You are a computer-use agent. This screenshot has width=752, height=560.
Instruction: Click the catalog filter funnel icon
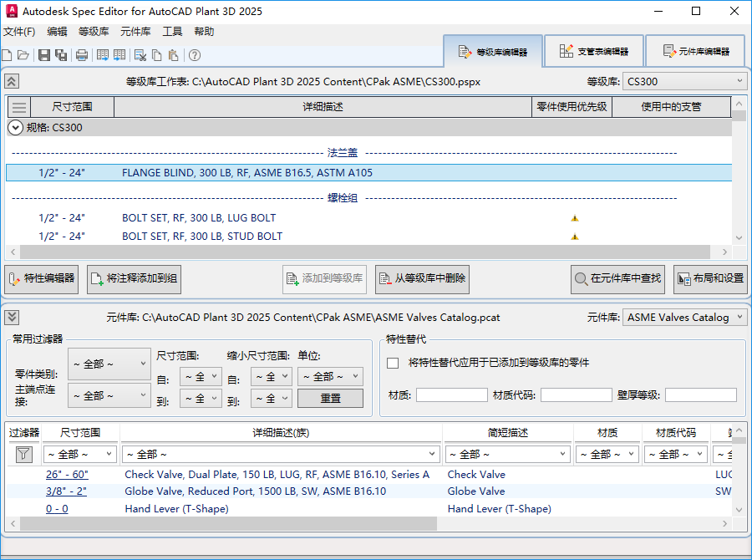coord(23,454)
